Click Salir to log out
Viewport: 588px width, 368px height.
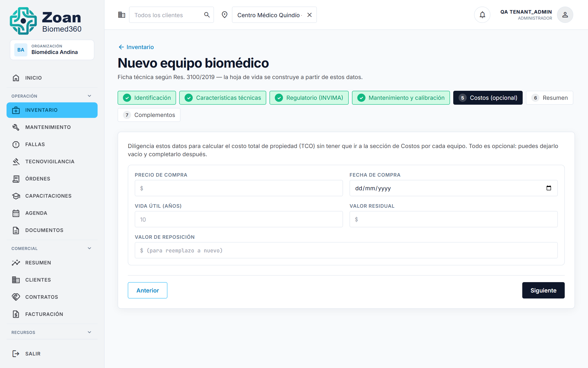pos(52,354)
